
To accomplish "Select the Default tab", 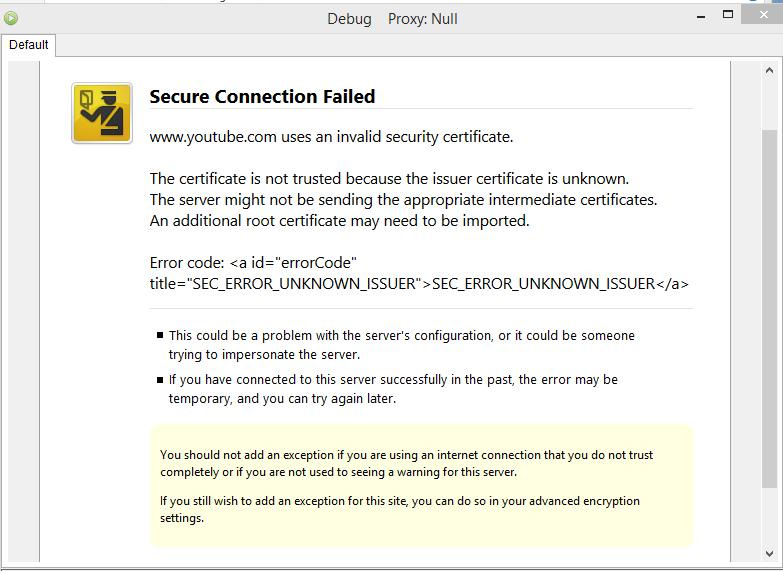I will pyautogui.click(x=29, y=45).
